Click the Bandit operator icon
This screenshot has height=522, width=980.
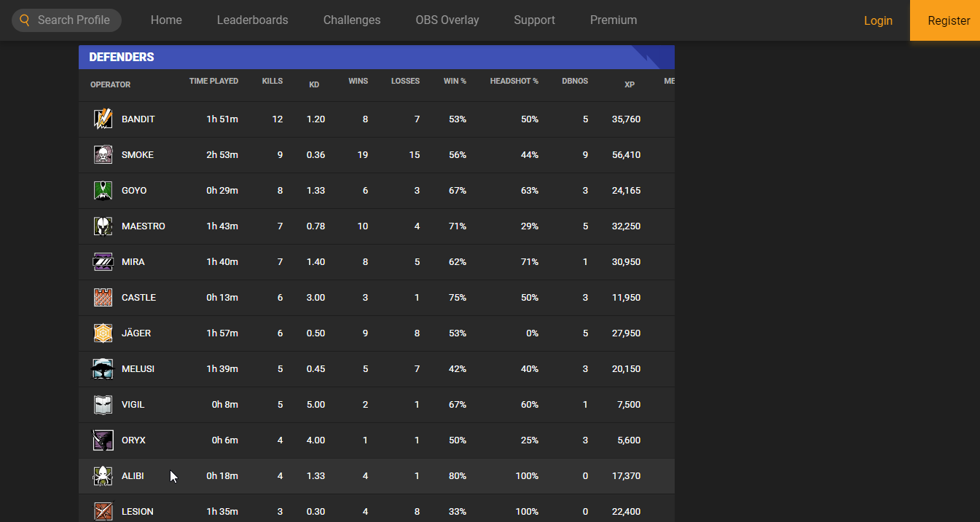[x=103, y=119]
